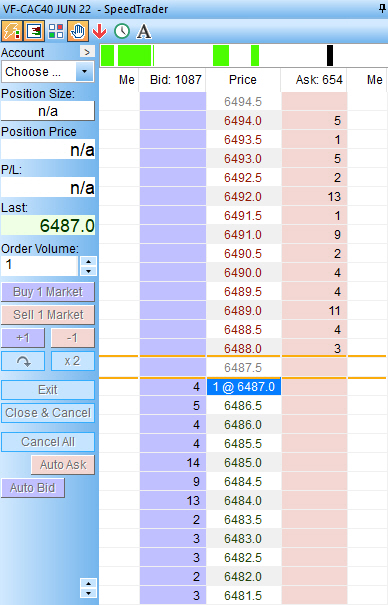Toggle the hand icon in the toolbar
388x605 pixels.
pos(78,31)
